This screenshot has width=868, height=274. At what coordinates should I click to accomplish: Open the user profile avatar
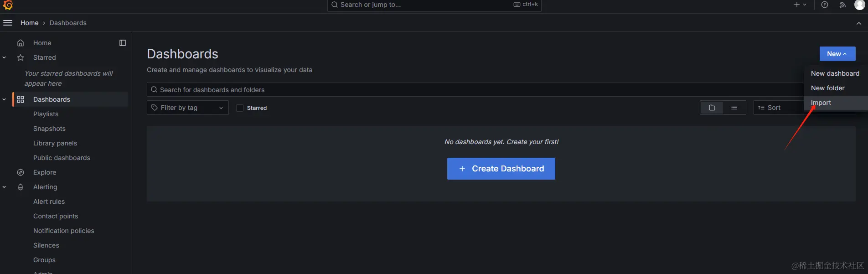(859, 5)
